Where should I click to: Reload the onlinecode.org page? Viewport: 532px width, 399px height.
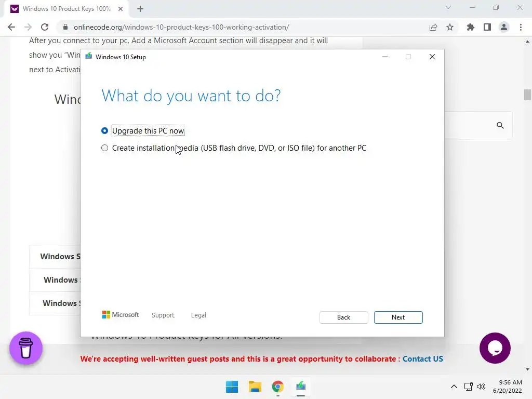45,27
